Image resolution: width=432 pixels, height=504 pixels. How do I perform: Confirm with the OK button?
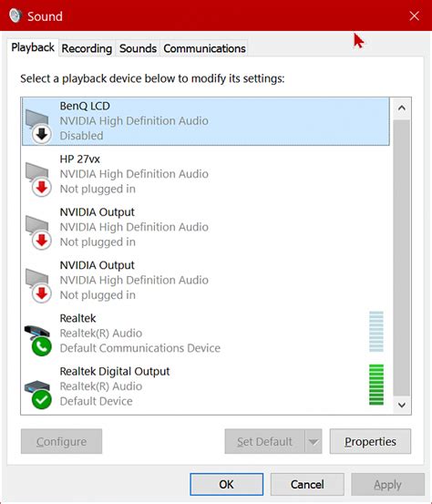227,484
